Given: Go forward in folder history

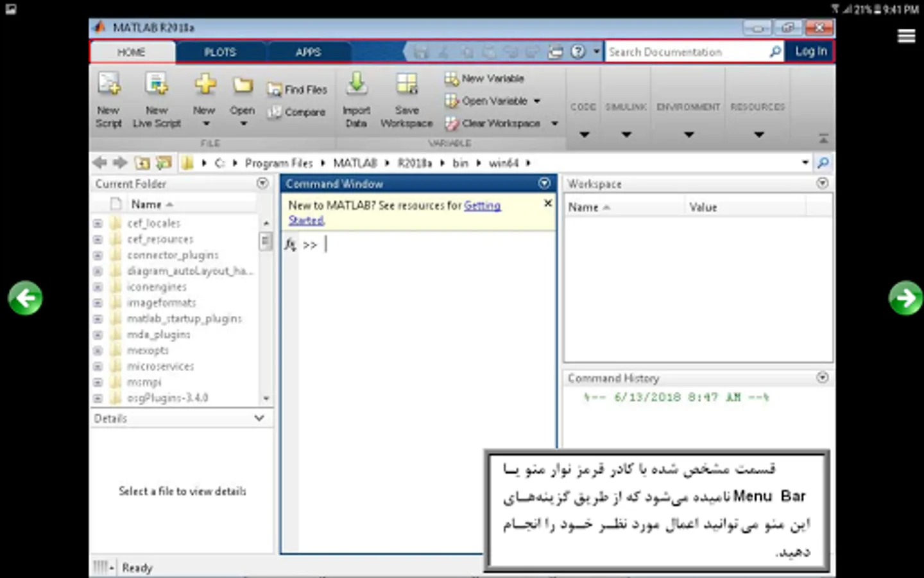Looking at the screenshot, I should point(120,163).
